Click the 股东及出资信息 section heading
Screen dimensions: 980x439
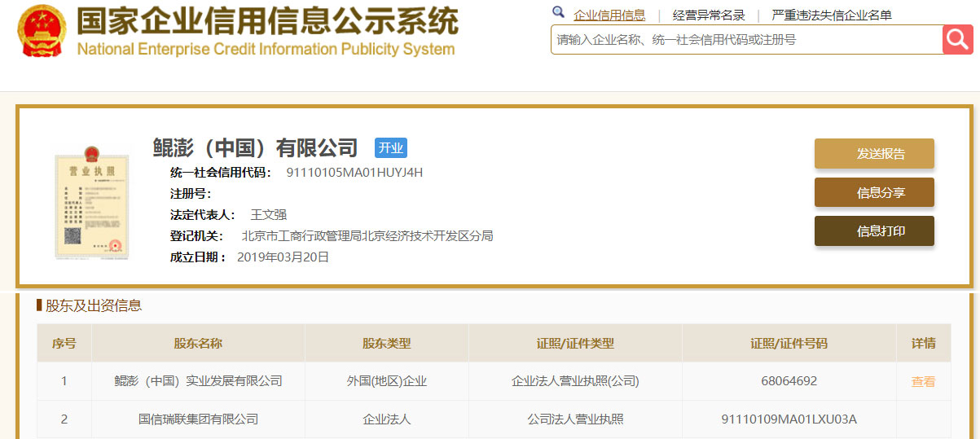tap(93, 305)
